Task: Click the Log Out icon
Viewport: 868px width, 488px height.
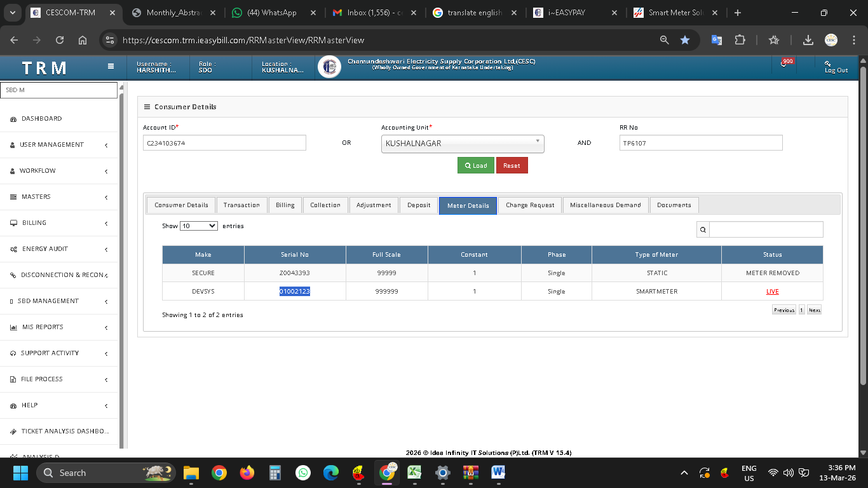Action: tap(828, 64)
